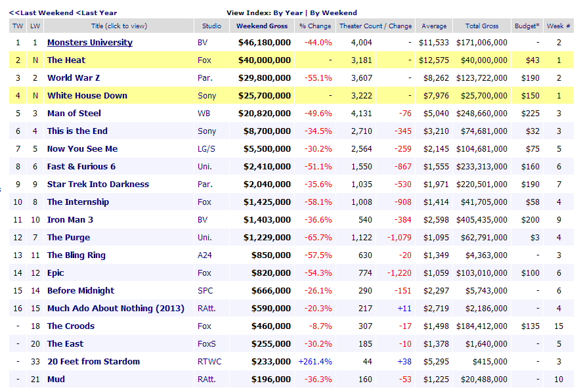Open Iron Man 3 movie page
This screenshot has height=392, width=583.
tap(70, 220)
